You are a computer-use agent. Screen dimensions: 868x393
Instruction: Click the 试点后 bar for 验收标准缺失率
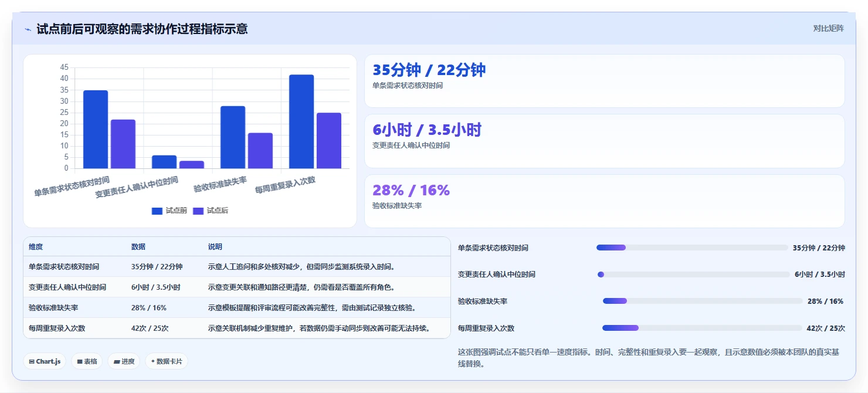(x=260, y=151)
